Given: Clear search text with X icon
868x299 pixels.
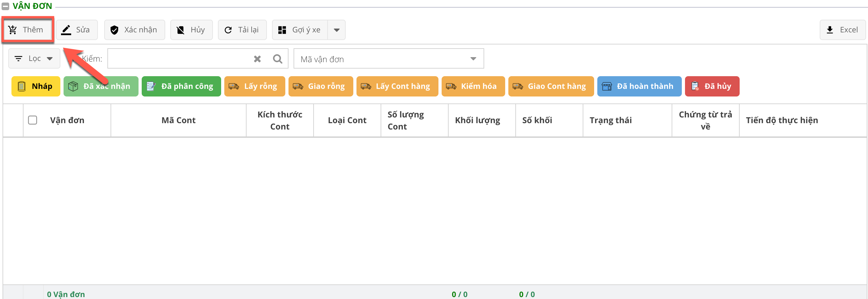Looking at the screenshot, I should (x=257, y=59).
